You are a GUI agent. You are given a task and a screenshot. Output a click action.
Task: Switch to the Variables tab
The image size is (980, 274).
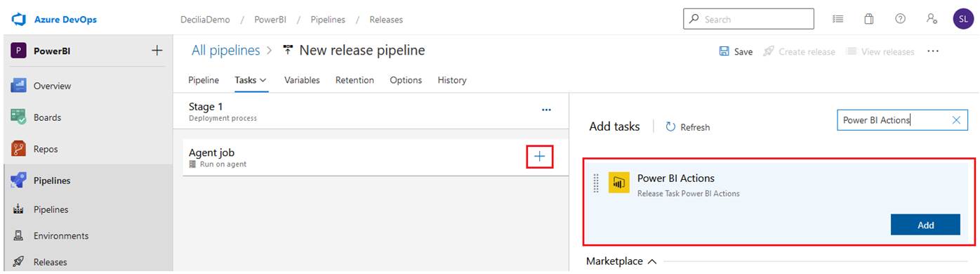pos(302,80)
